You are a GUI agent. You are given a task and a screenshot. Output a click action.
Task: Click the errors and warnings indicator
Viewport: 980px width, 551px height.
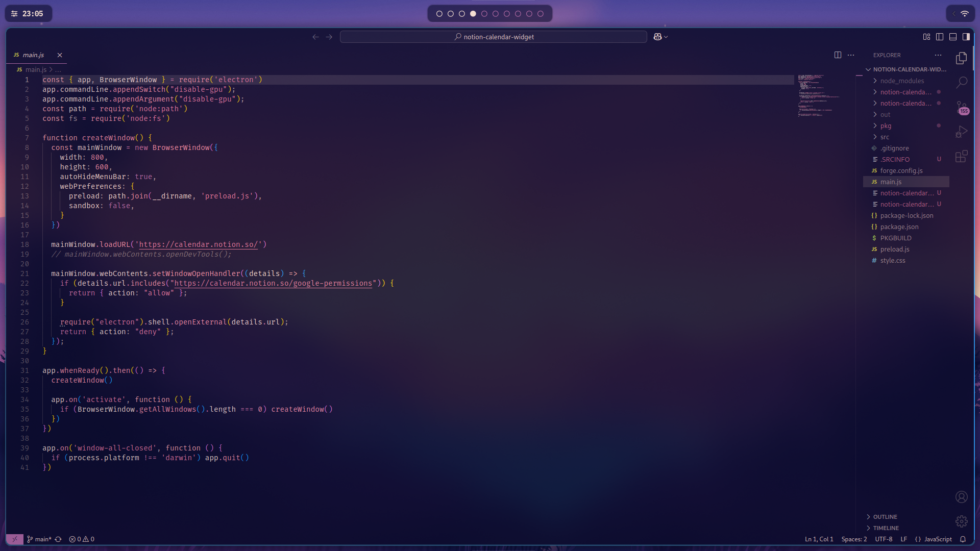click(82, 539)
